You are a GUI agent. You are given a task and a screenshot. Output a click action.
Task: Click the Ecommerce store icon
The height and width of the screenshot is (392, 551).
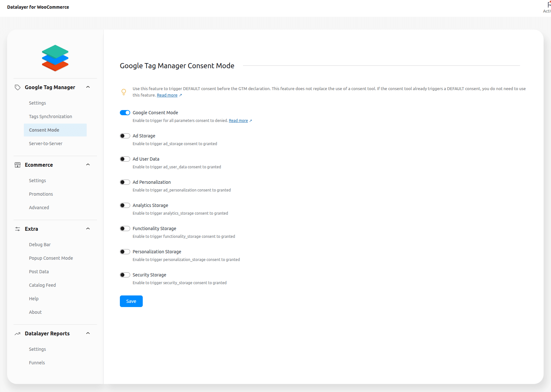tap(18, 165)
